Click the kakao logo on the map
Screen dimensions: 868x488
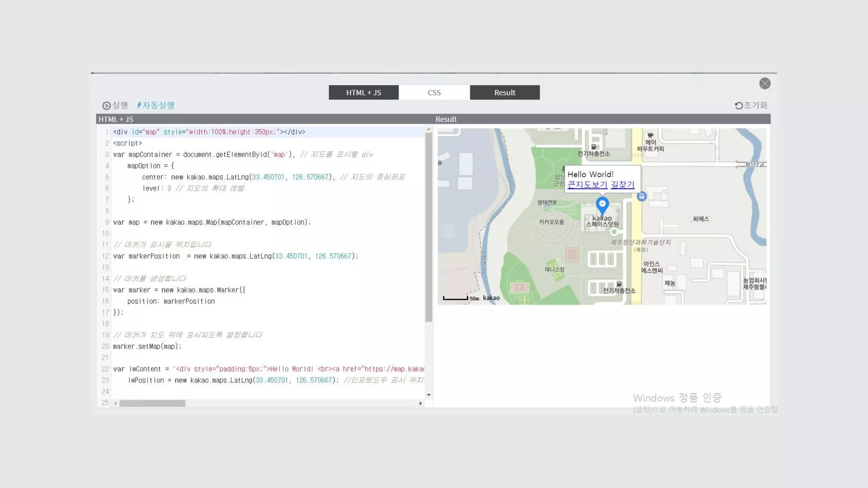(x=491, y=298)
